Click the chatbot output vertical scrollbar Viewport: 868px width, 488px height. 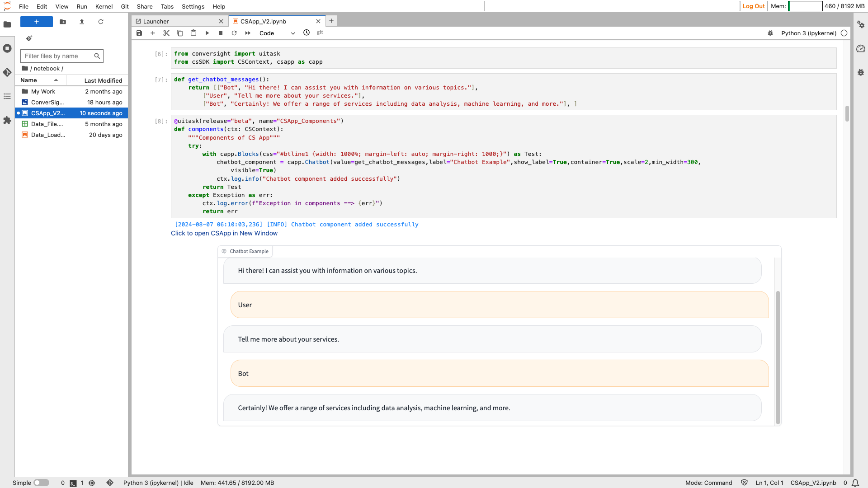pyautogui.click(x=778, y=357)
